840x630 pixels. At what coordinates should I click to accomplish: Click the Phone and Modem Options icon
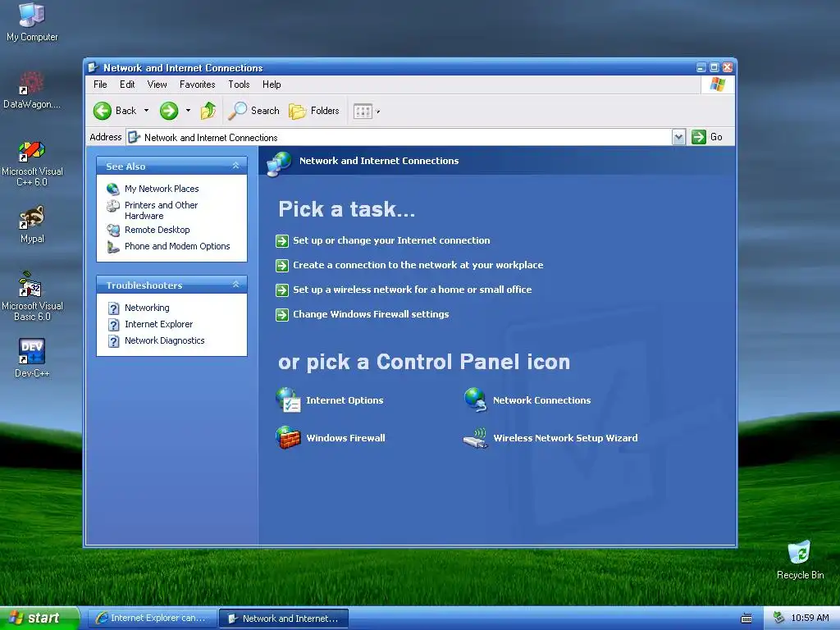coord(113,246)
